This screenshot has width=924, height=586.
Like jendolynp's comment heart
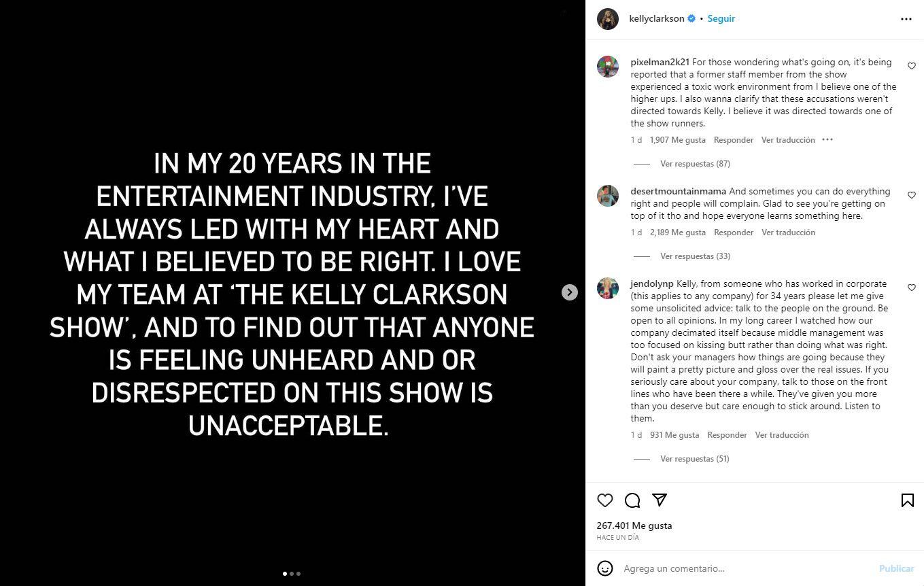(912, 288)
